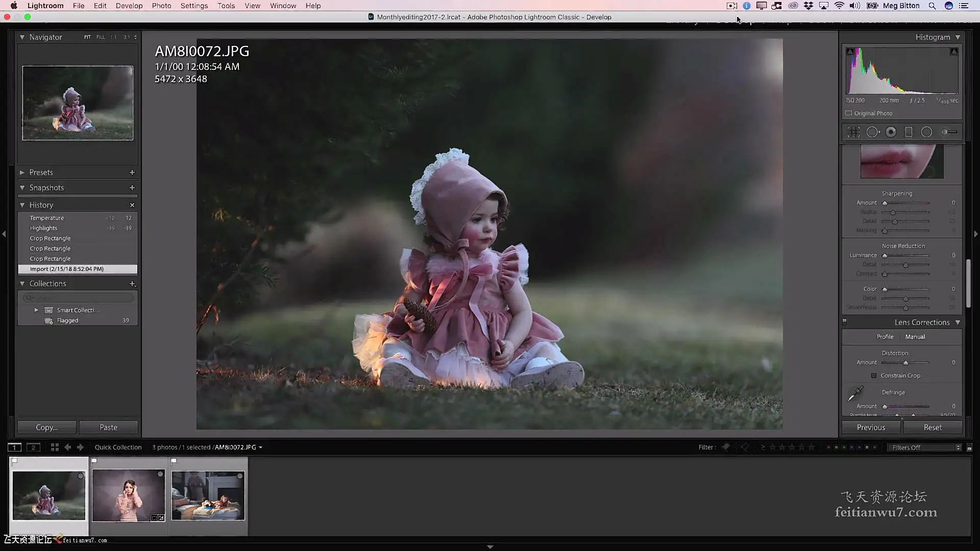The image size is (980, 551).
Task: Open the Develop menu
Action: 129,6
